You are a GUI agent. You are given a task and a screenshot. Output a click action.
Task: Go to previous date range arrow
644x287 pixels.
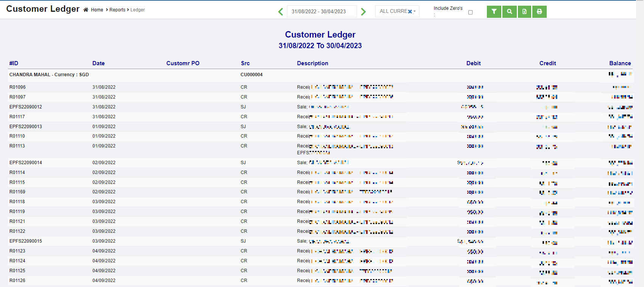click(x=281, y=12)
